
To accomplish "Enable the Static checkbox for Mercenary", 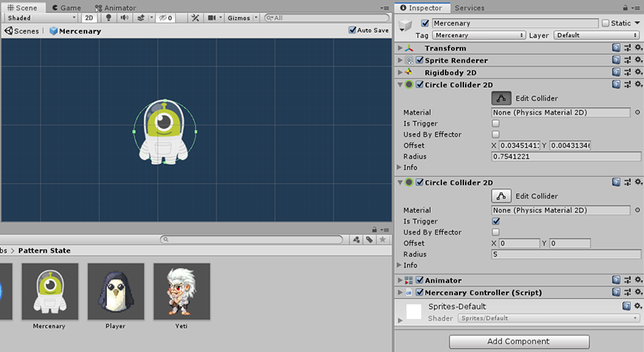I will (605, 23).
